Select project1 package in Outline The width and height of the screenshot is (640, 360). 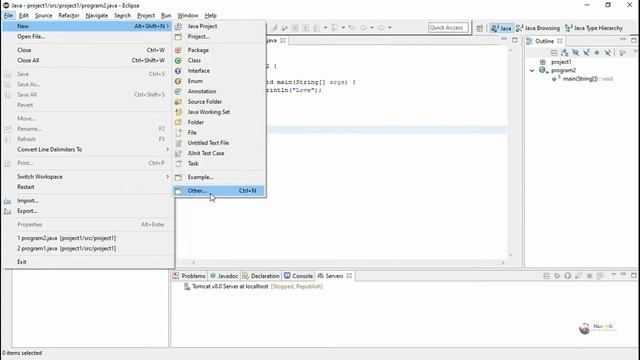tap(561, 62)
